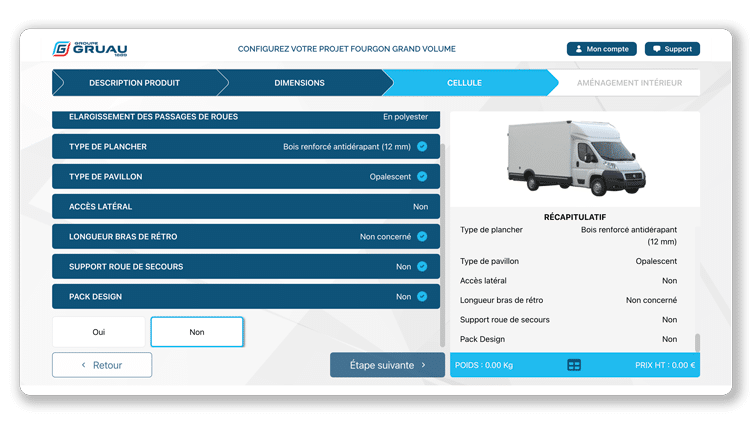Click the user icon in Mon compte
The width and height of the screenshot is (750, 425).
(578, 49)
